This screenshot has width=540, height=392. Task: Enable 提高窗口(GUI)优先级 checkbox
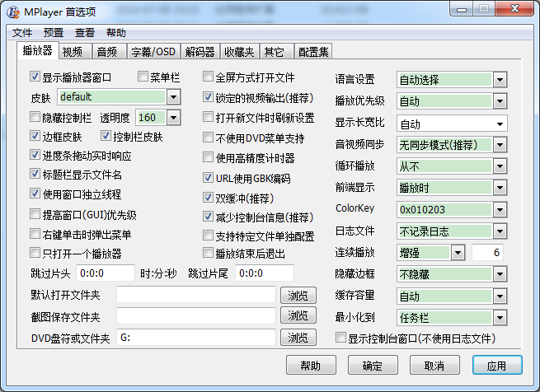(x=35, y=214)
